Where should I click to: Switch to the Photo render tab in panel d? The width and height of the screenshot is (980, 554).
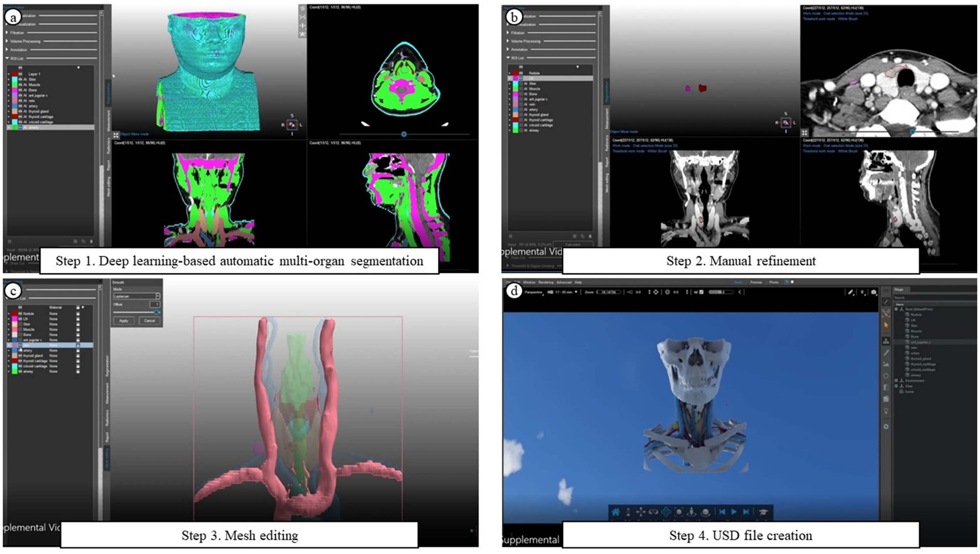773,282
